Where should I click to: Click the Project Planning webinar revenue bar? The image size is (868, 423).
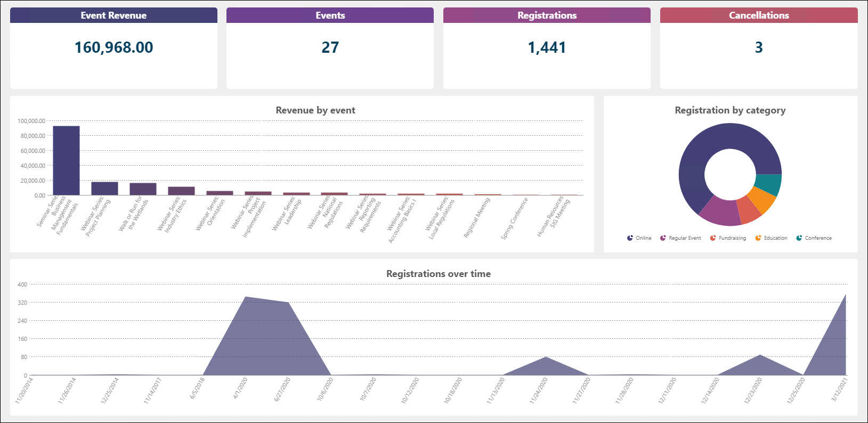click(104, 189)
